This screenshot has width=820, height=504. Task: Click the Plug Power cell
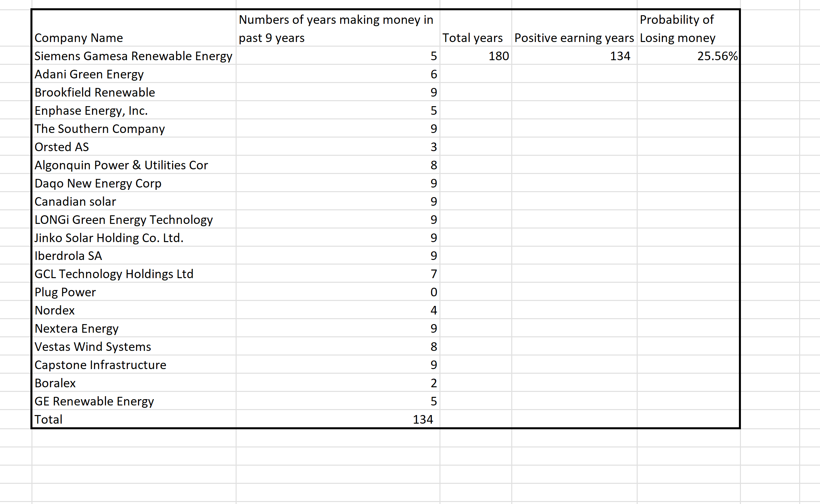(134, 292)
